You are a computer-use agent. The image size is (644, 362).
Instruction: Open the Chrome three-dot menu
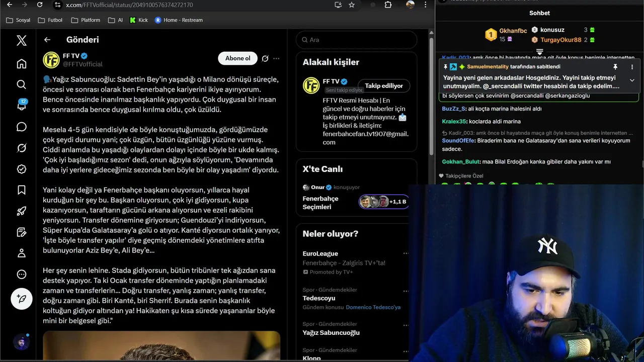[x=426, y=5]
